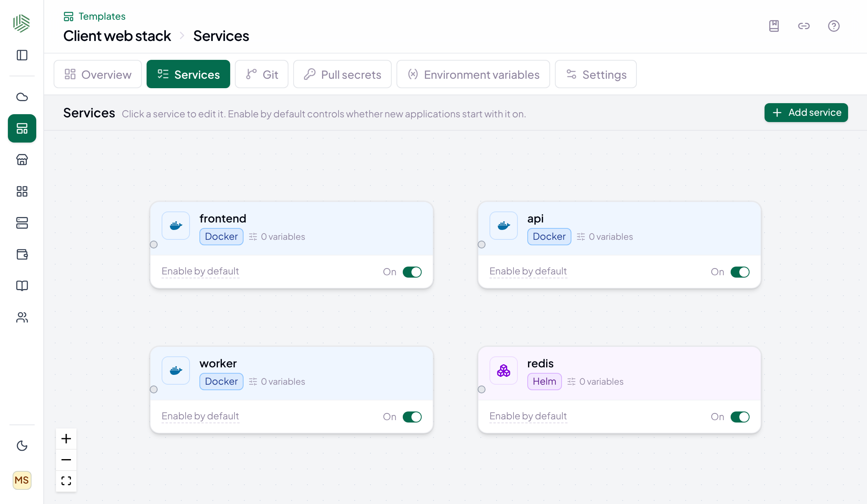The image size is (867, 504).
Task: Click the redis variables sliders icon
Action: click(571, 382)
